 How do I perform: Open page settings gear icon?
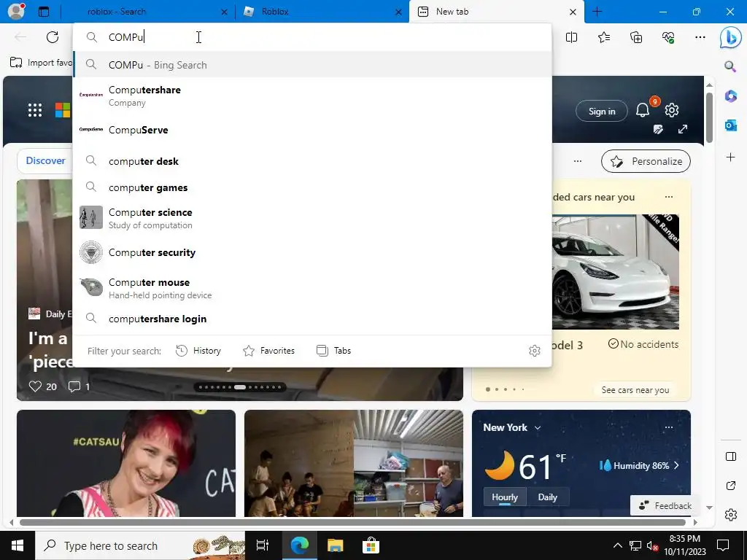pos(672,111)
